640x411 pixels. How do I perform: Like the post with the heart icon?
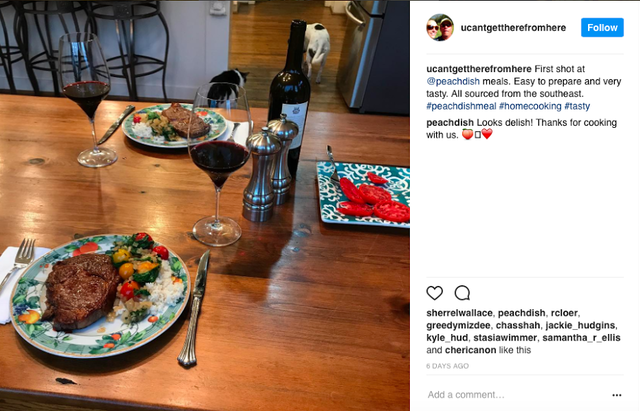(434, 293)
